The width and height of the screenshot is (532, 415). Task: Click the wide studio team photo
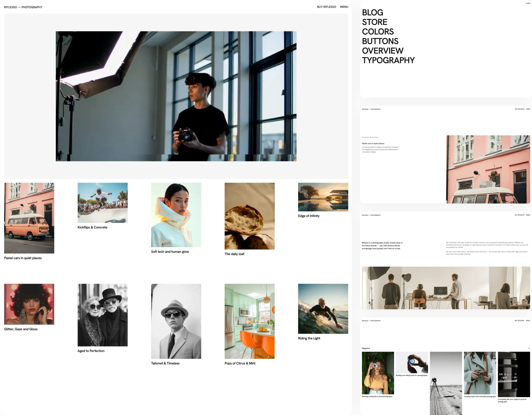[x=446, y=288]
